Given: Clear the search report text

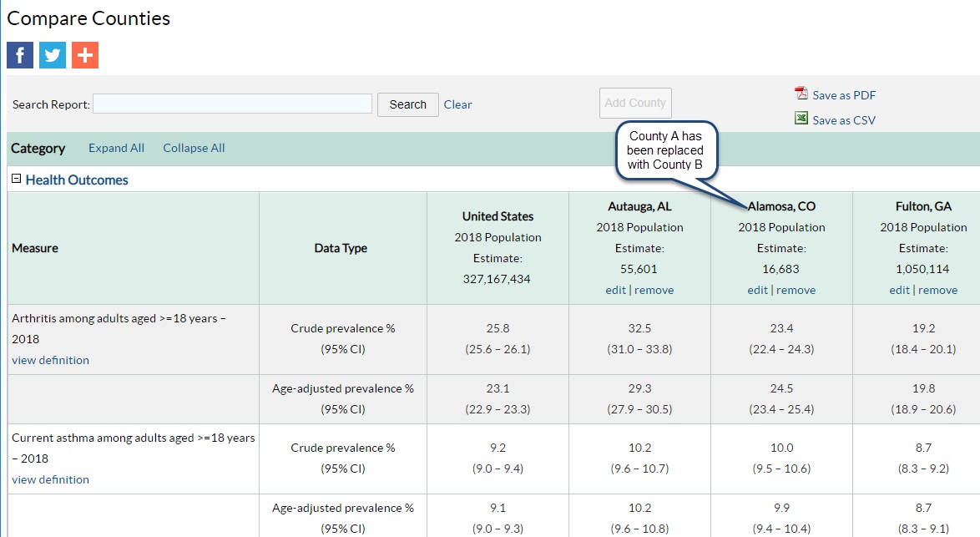Looking at the screenshot, I should pyautogui.click(x=457, y=104).
